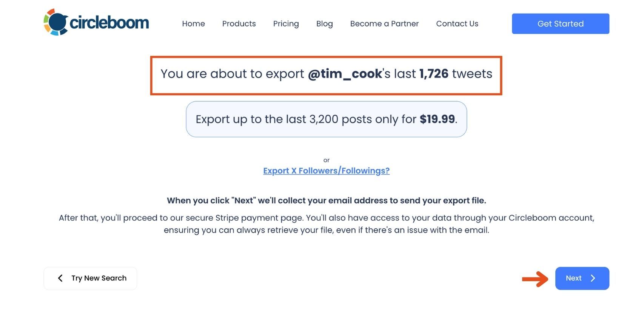Open the Contact Us page

tap(457, 23)
